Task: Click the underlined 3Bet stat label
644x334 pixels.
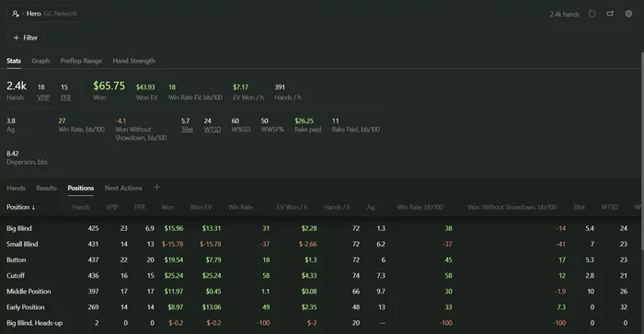Action: [x=187, y=130]
